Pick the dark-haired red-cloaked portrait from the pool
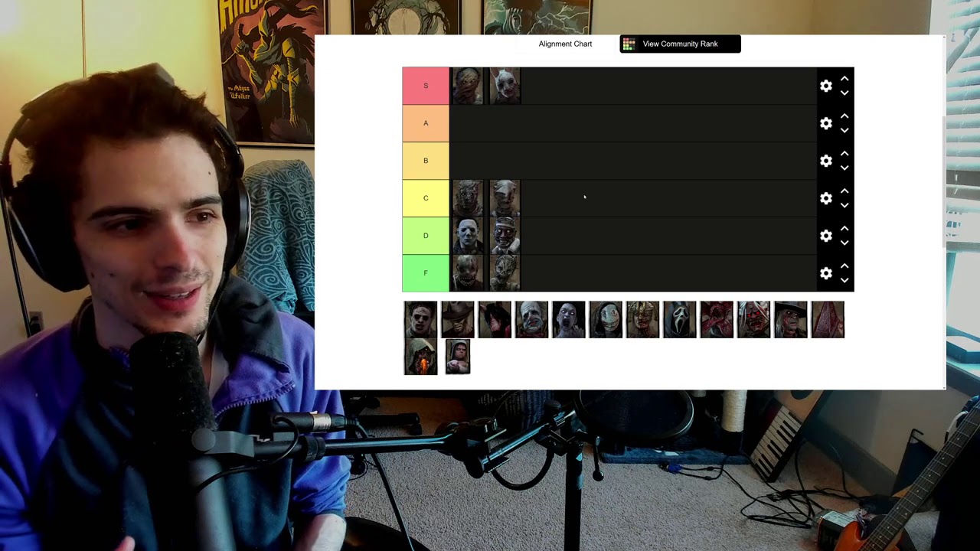Image resolution: width=980 pixels, height=551 pixels. [x=495, y=319]
